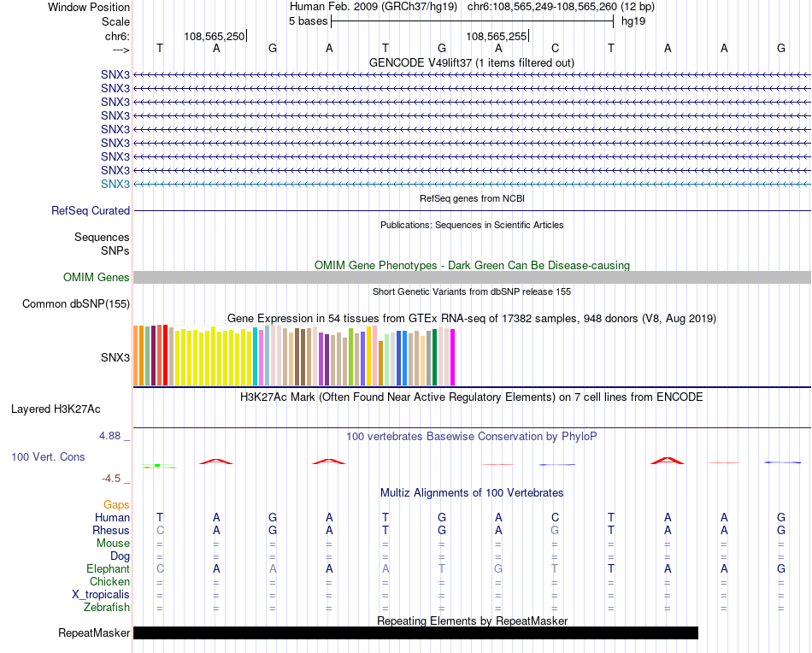Screen dimensions: 812x653
Task: Click the Layered H3K27Ac label
Action: (x=56, y=409)
